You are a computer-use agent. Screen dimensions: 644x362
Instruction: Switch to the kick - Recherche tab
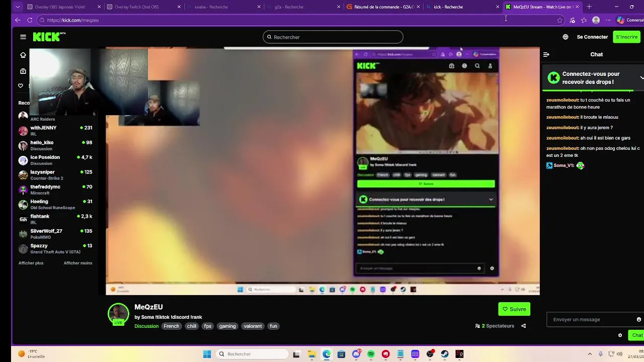click(x=463, y=7)
